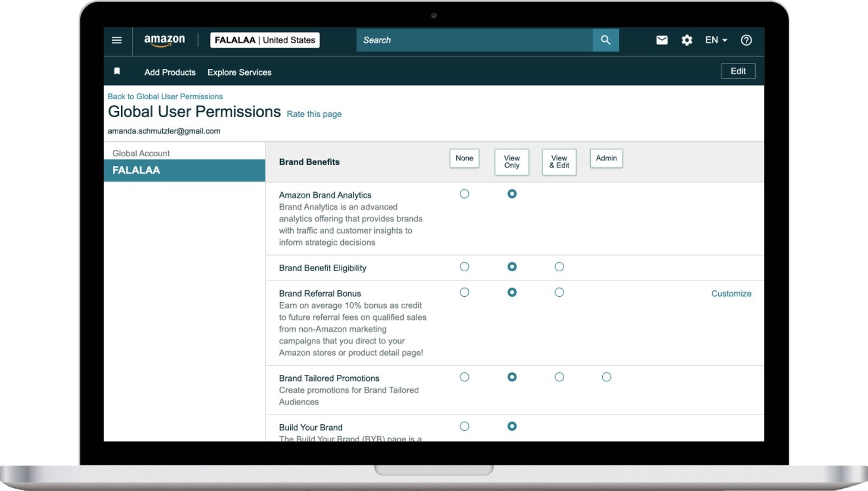
Task: Go Back to Global User Permissions
Action: tap(165, 97)
